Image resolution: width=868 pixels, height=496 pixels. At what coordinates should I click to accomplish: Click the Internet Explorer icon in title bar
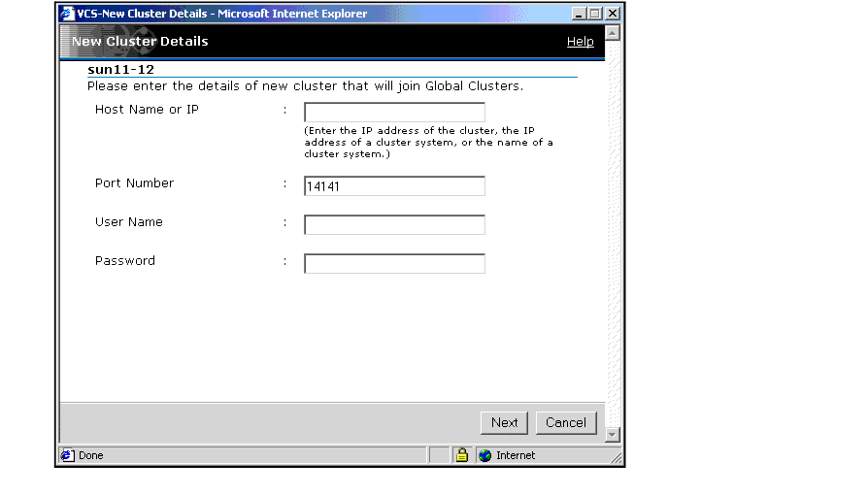coord(67,14)
